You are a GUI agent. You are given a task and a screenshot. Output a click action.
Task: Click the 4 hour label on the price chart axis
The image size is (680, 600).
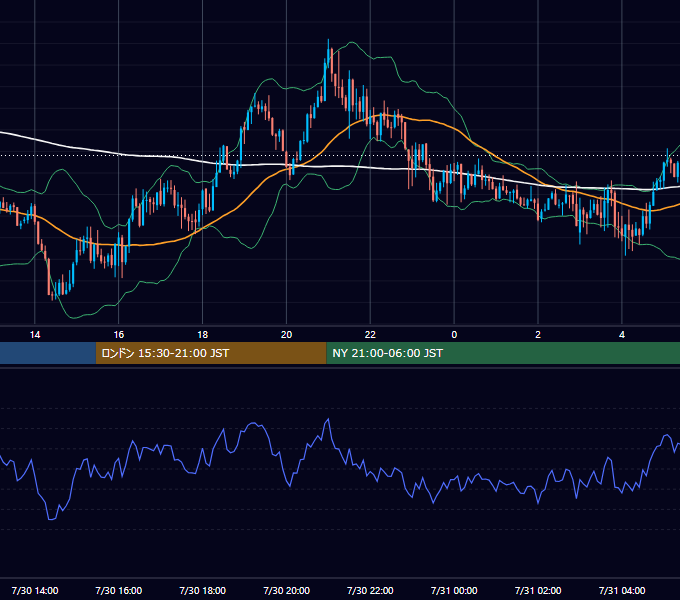point(622,335)
